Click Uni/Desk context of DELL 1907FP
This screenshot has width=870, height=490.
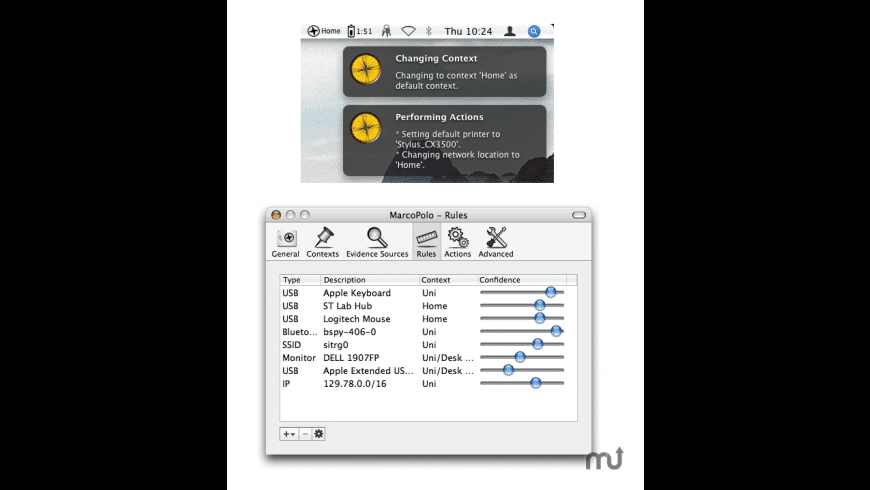448,358
